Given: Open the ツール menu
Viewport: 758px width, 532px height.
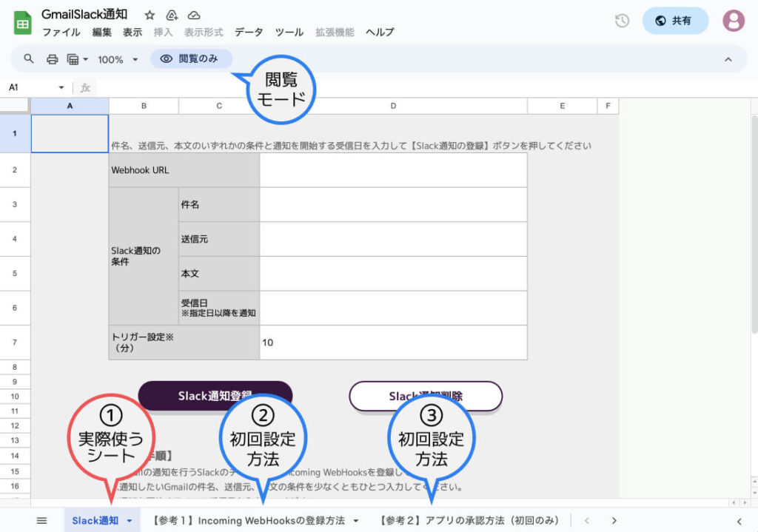Looking at the screenshot, I should point(289,33).
